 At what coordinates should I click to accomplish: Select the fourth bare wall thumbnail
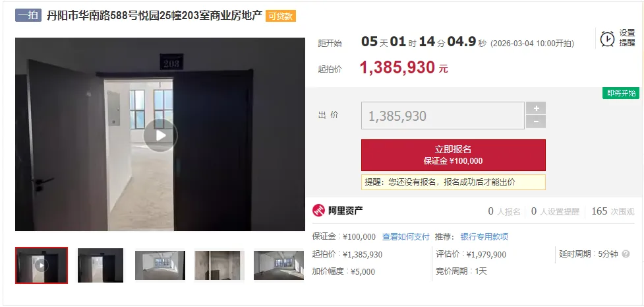[x=220, y=265]
